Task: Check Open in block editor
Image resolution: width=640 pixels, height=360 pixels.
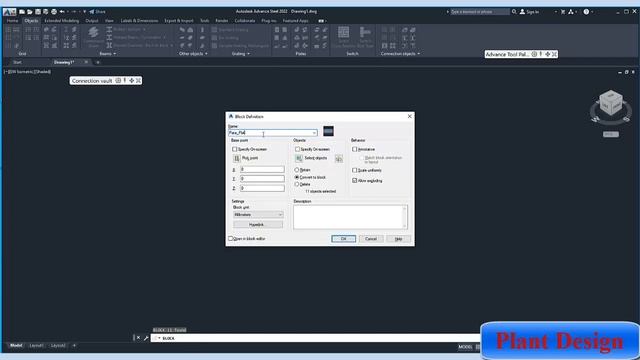Action: [x=231, y=239]
